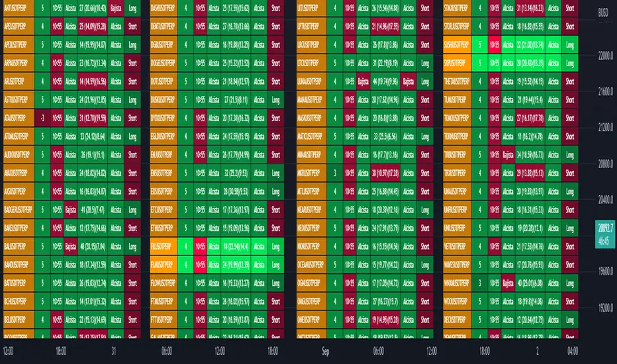Screen dimensions: 617x364
Task: Select the 'UNIUSDTPERP' symbol cell
Action: point(457,228)
